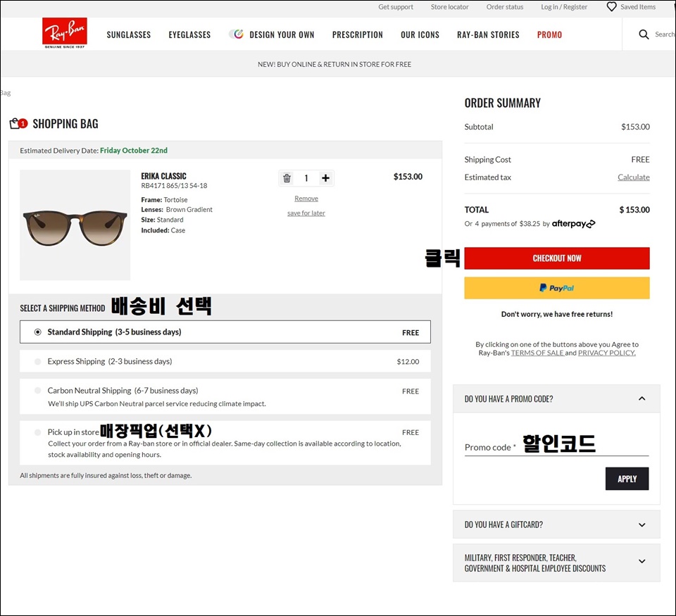Open the Terms of Sale link
676x616 pixels.
(x=537, y=353)
